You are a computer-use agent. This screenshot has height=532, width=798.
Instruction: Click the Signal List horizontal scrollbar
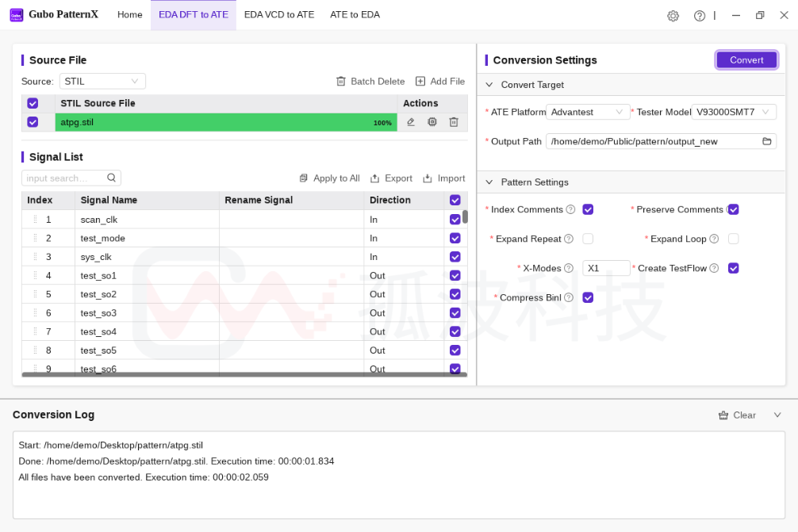coord(244,375)
